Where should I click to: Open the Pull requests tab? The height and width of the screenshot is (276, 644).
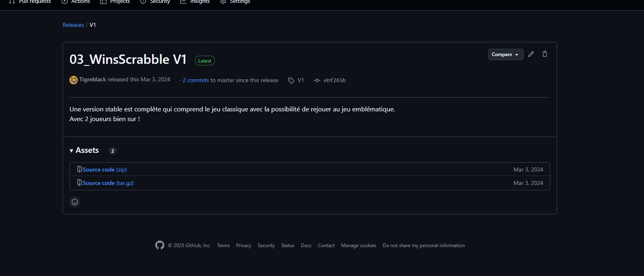30,2
